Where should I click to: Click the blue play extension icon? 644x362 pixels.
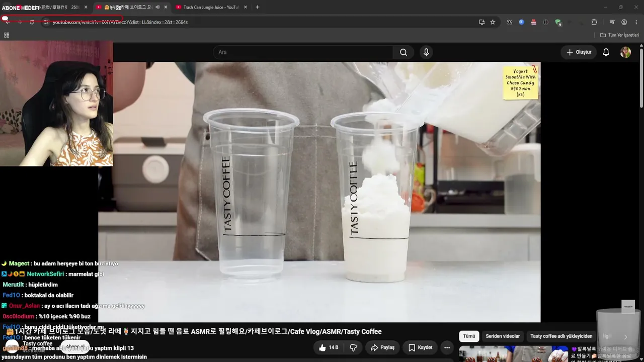pos(521,22)
